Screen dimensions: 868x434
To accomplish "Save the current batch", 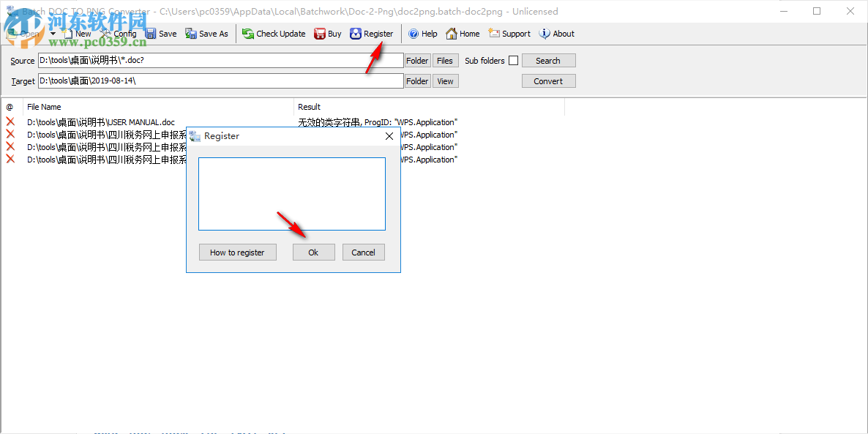I will (161, 33).
